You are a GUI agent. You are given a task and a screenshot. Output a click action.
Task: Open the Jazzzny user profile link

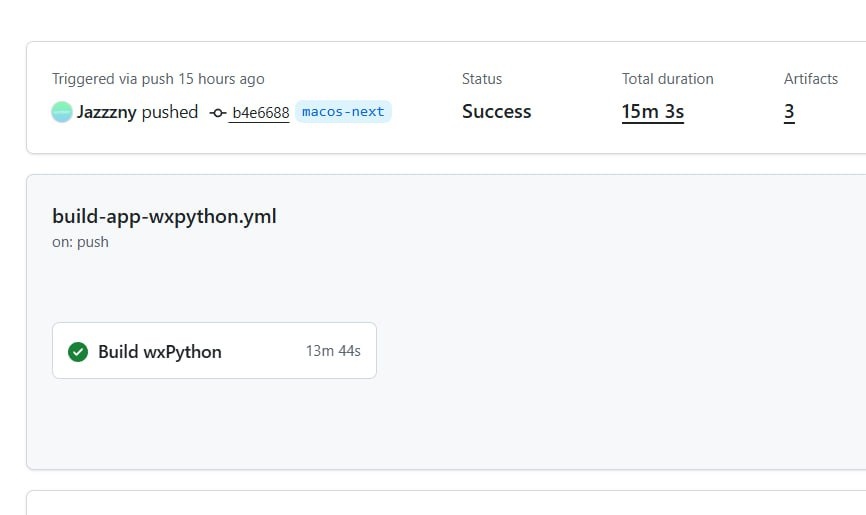click(107, 112)
